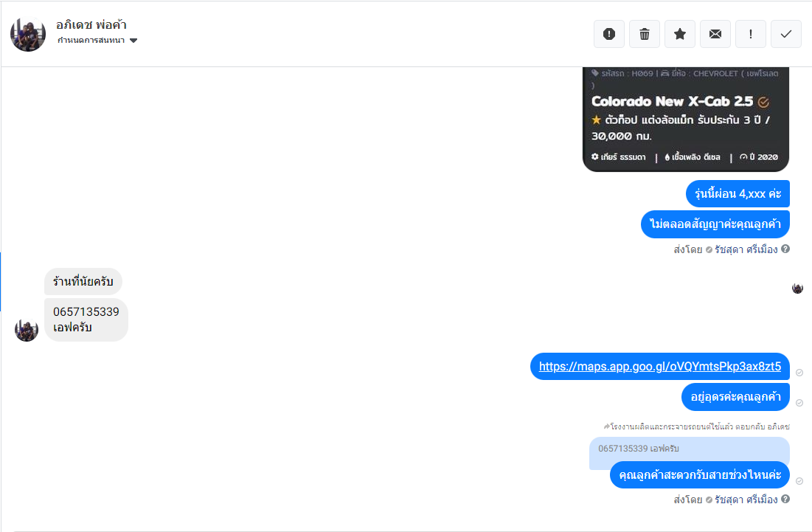Click the อภิเดช พ่อค้า contact name
This screenshot has height=532, width=812.
tap(91, 24)
